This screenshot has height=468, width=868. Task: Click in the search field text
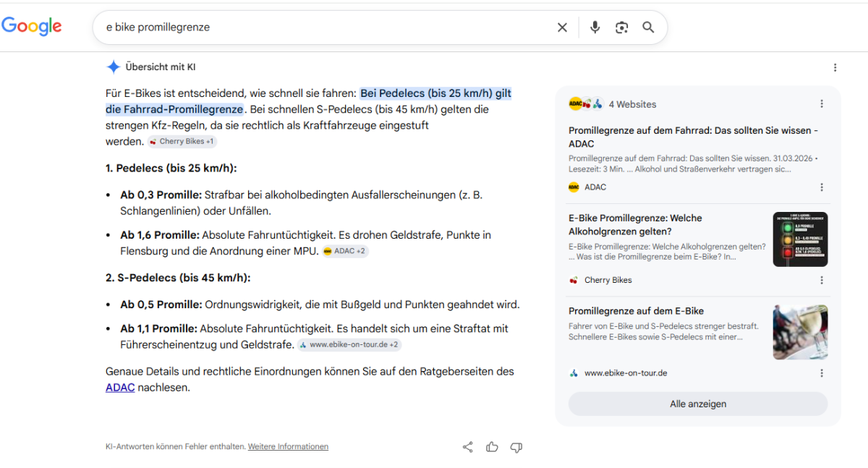click(x=158, y=27)
